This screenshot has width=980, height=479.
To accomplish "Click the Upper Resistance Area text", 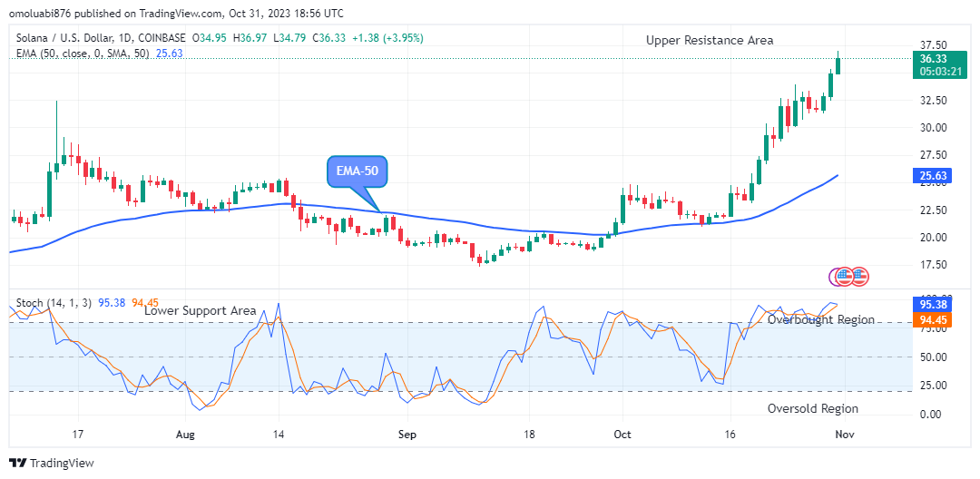I will [710, 41].
